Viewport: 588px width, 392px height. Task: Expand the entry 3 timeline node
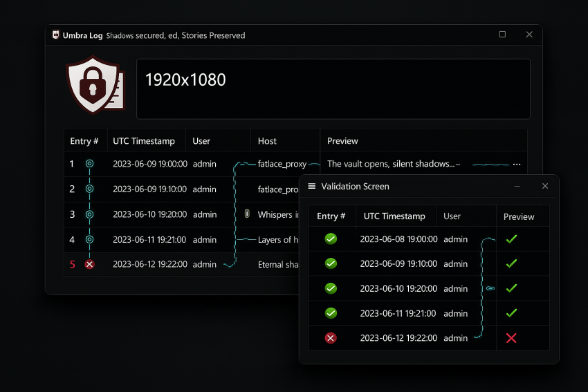point(89,214)
